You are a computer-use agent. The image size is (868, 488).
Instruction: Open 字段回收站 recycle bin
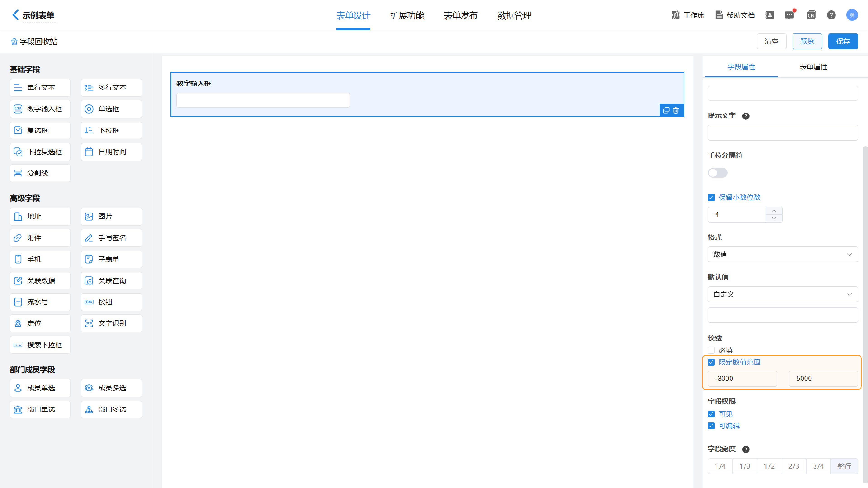[x=34, y=42]
